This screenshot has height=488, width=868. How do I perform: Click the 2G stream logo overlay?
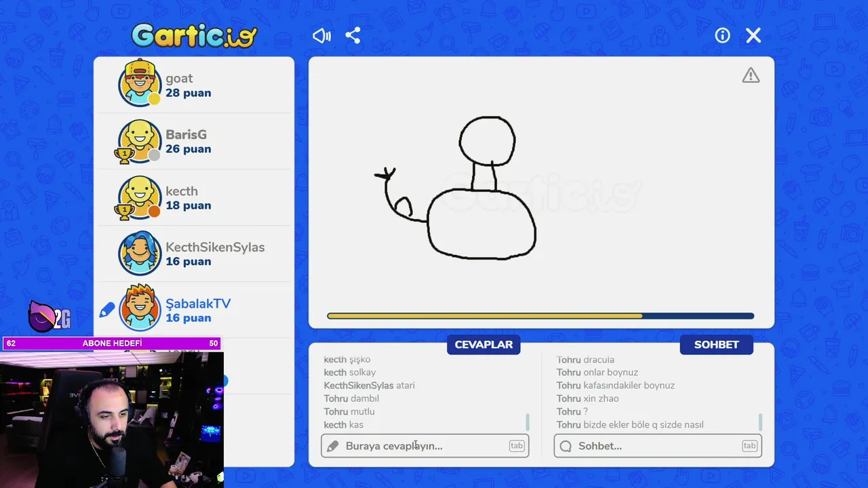coord(50,317)
